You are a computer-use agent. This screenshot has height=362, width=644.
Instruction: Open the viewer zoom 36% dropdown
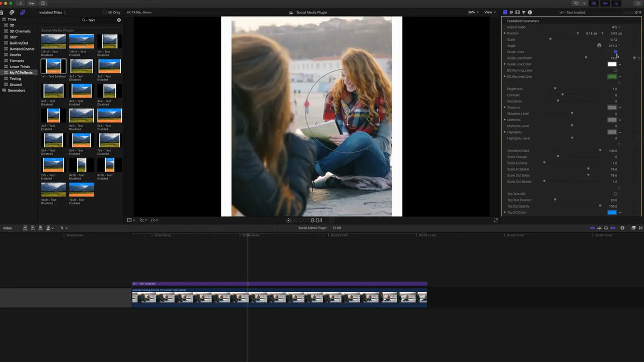[x=473, y=12]
